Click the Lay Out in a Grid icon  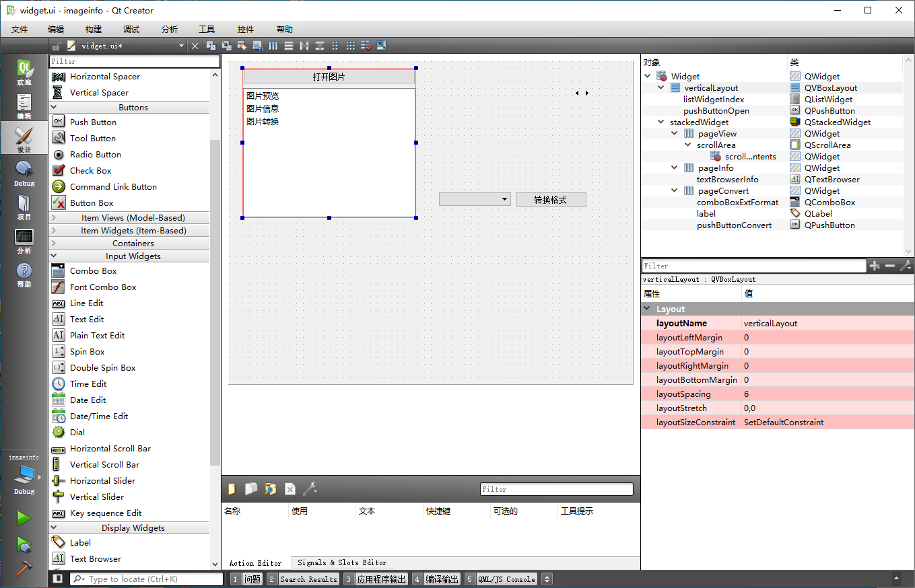(x=351, y=45)
